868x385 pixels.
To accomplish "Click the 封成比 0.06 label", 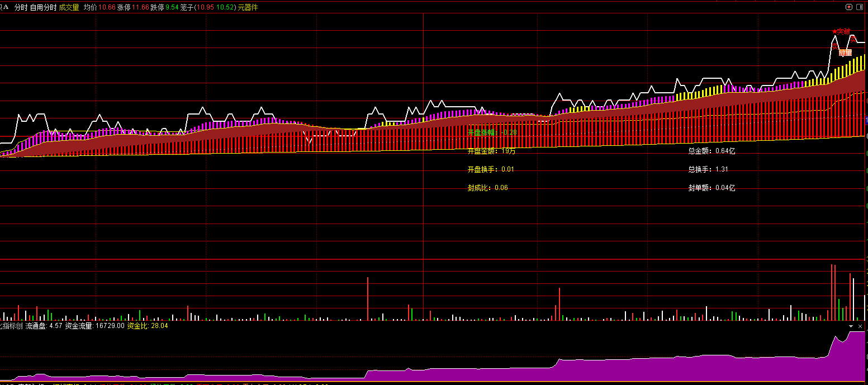I will pos(487,188).
